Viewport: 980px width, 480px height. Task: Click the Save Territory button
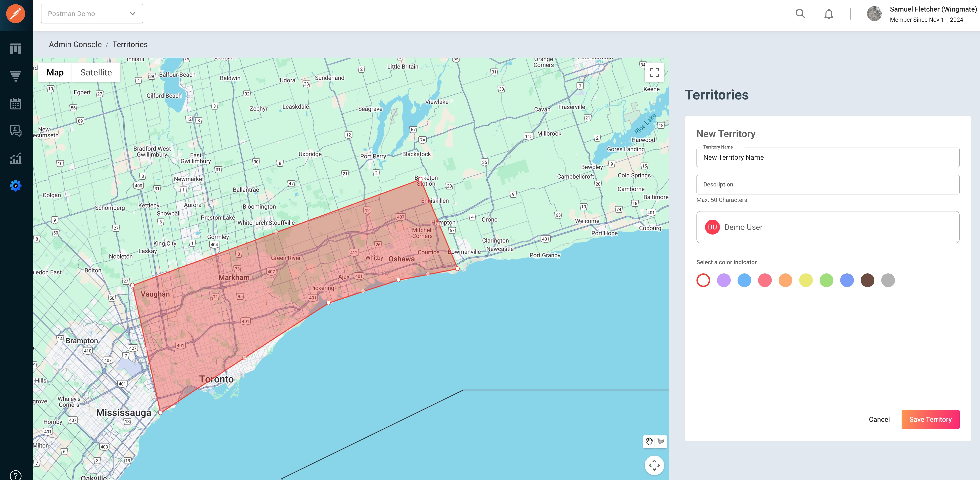930,419
